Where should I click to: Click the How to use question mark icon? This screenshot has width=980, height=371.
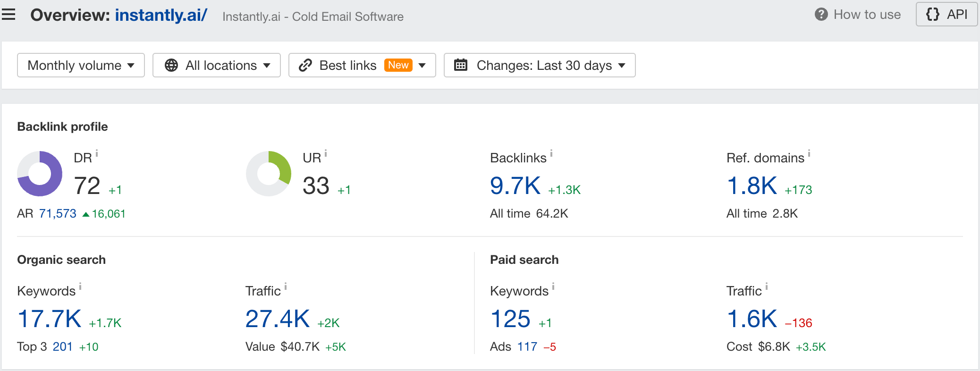point(821,15)
